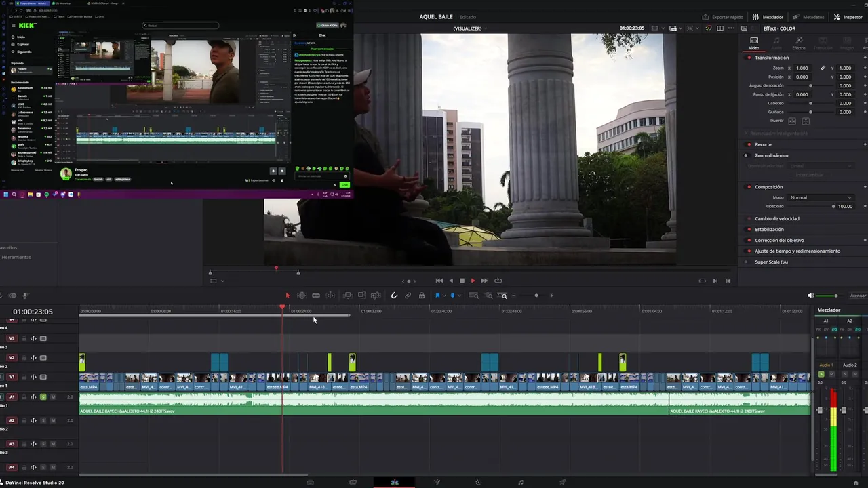Switch to the Fusion page icon
Screen dimensions: 868x488
(x=437, y=483)
